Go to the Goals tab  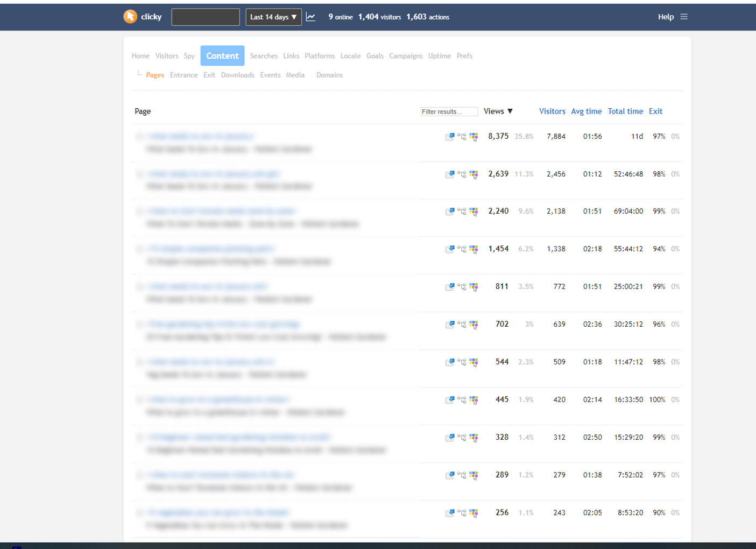[x=375, y=56]
